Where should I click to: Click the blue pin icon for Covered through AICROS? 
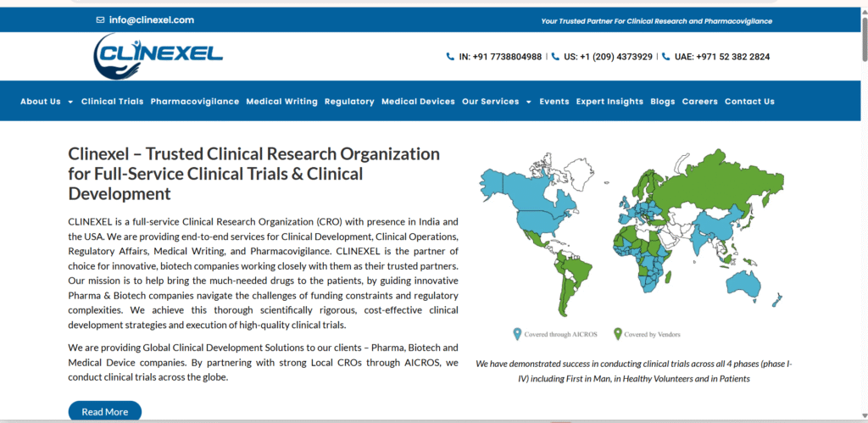pos(518,334)
